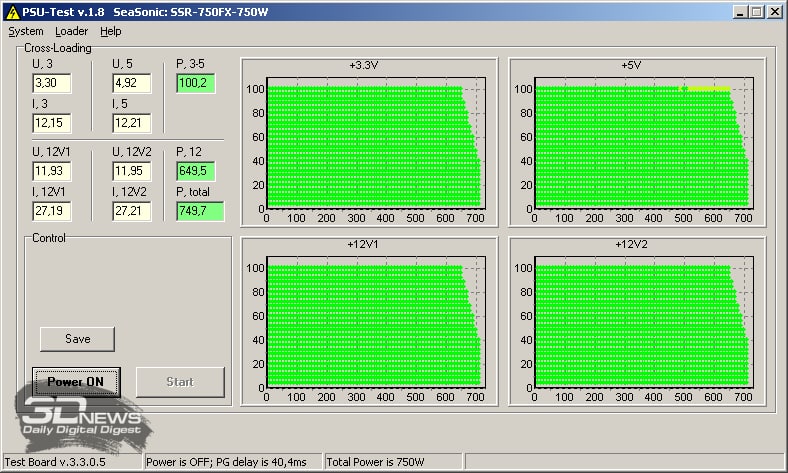Select the I, 3 current field showing 12,15
The height and width of the screenshot is (473, 788).
52,123
